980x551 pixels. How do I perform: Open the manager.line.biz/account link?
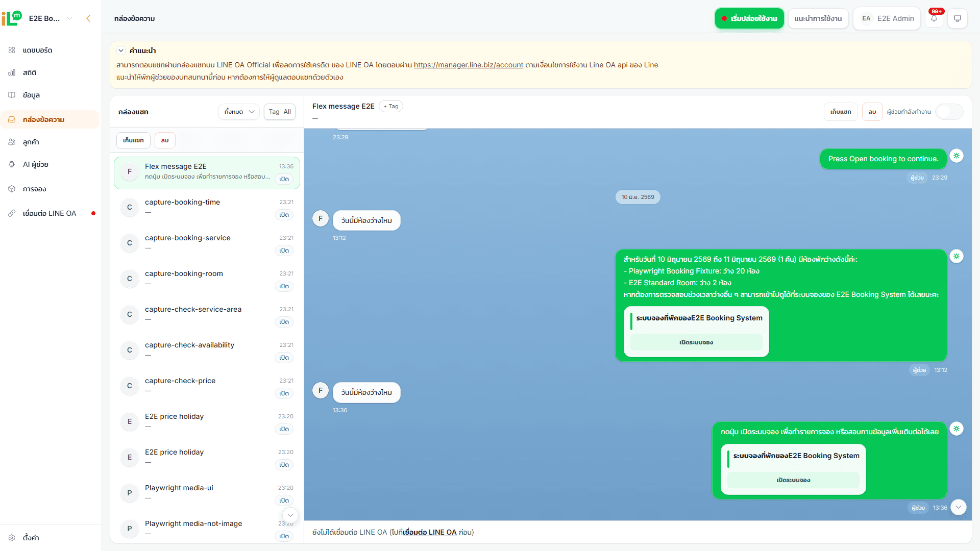point(469,65)
